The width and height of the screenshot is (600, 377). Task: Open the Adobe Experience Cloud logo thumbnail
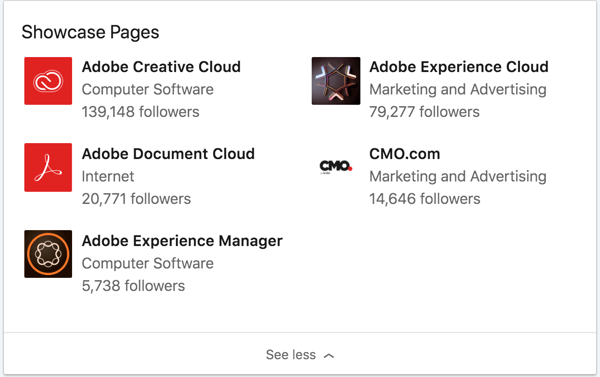tap(336, 81)
